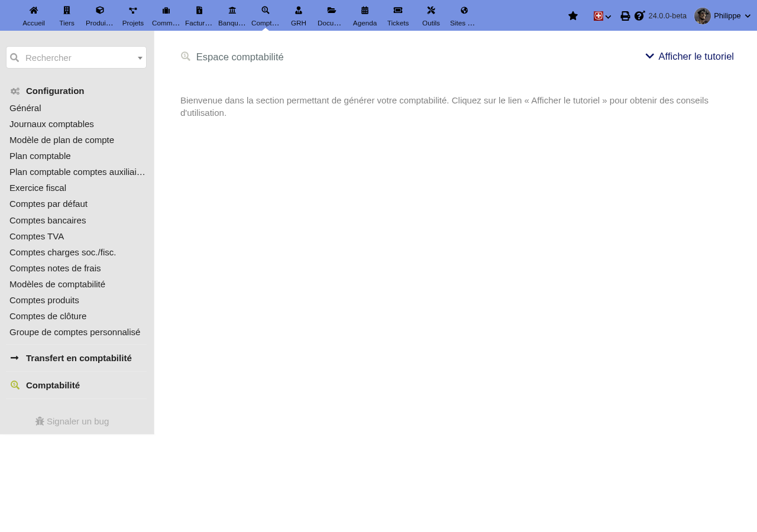Screen dimensions: 757x532
Task: Open Journaux comptables
Action: click(51, 124)
